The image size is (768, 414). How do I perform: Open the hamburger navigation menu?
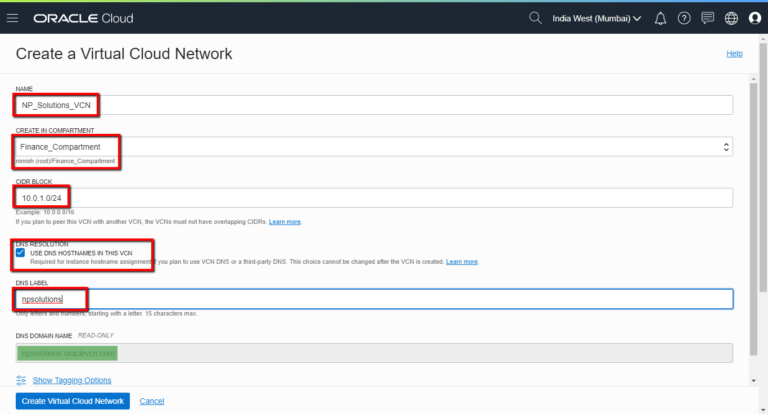coord(12,18)
